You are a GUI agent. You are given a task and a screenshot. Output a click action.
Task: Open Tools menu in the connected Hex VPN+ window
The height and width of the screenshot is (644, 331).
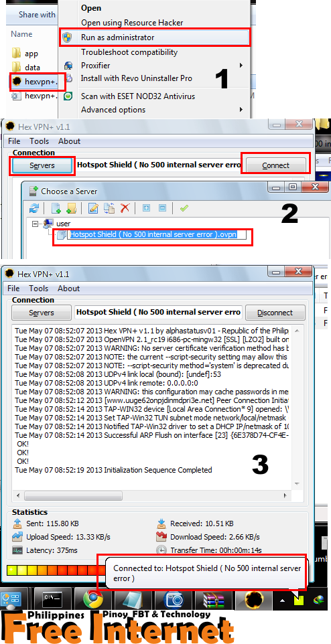click(x=38, y=289)
